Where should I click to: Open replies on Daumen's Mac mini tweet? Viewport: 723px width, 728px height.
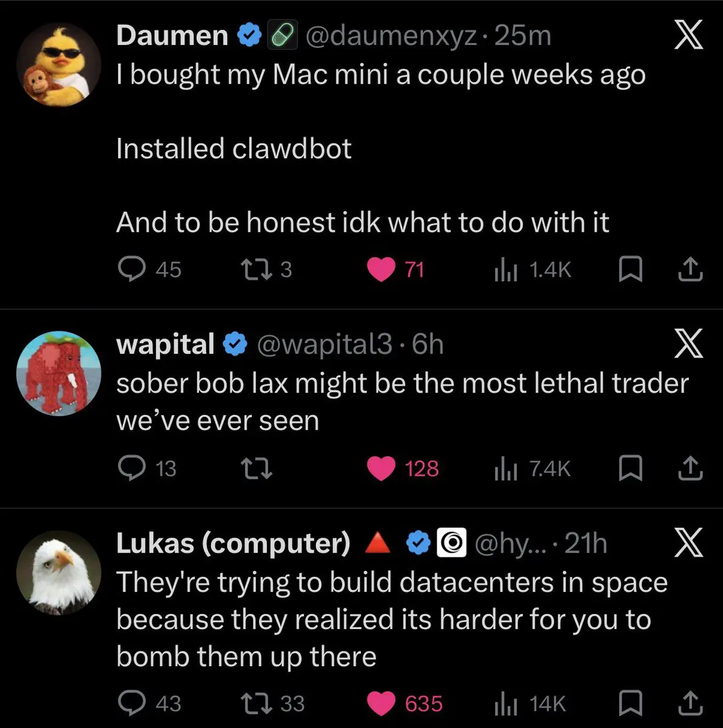click(x=149, y=269)
